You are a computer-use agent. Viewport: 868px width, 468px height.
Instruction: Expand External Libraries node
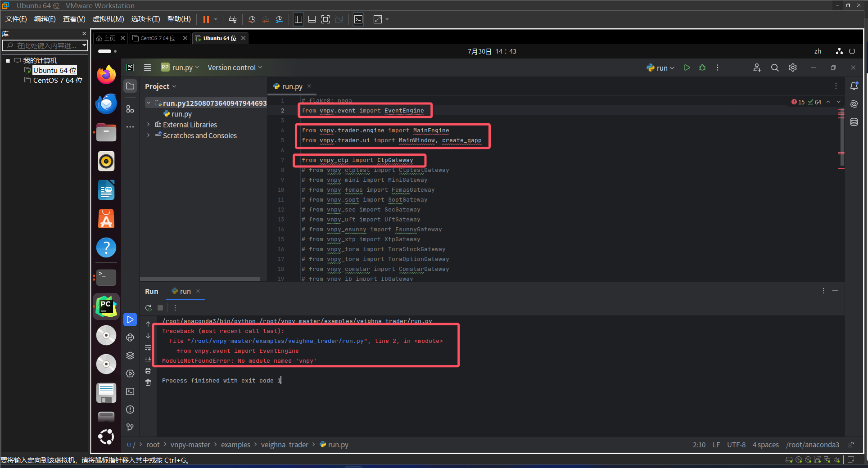pyautogui.click(x=149, y=125)
